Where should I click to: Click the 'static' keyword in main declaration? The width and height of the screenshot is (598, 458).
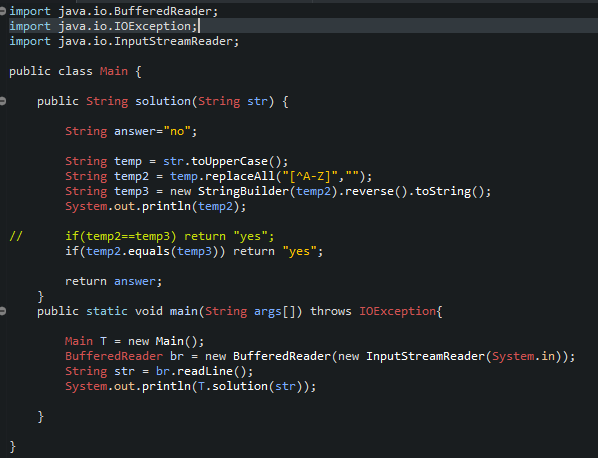pos(107,312)
